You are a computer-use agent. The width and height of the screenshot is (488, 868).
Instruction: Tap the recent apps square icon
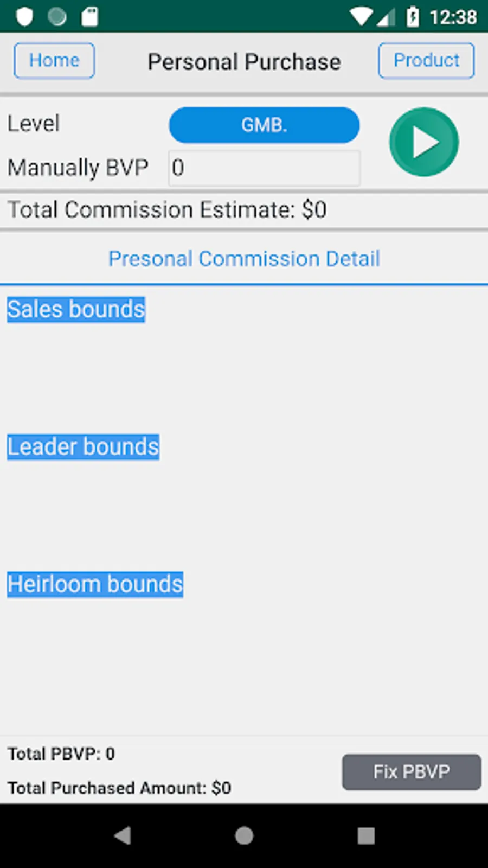[x=366, y=835]
